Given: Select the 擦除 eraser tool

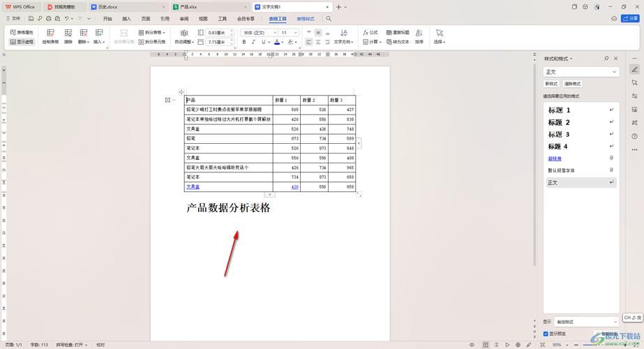Looking at the screenshot, I should [x=68, y=36].
